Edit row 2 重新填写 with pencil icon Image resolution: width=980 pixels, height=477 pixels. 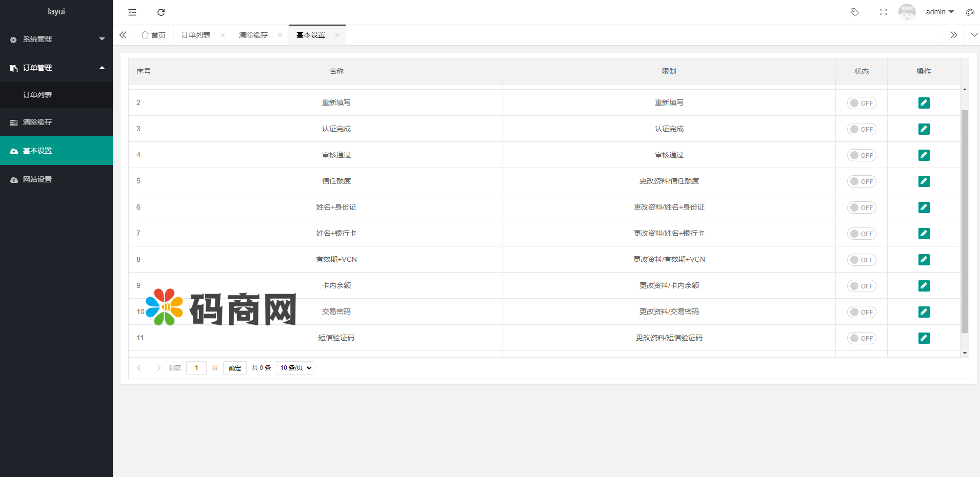coord(924,103)
